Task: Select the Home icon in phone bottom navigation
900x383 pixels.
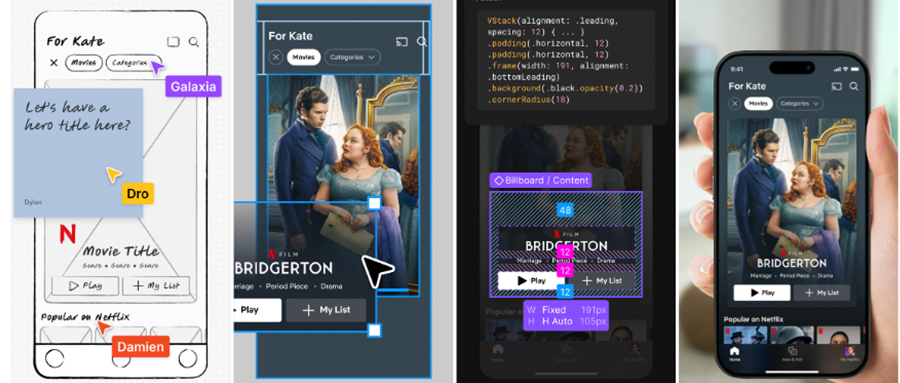Action: (x=735, y=353)
